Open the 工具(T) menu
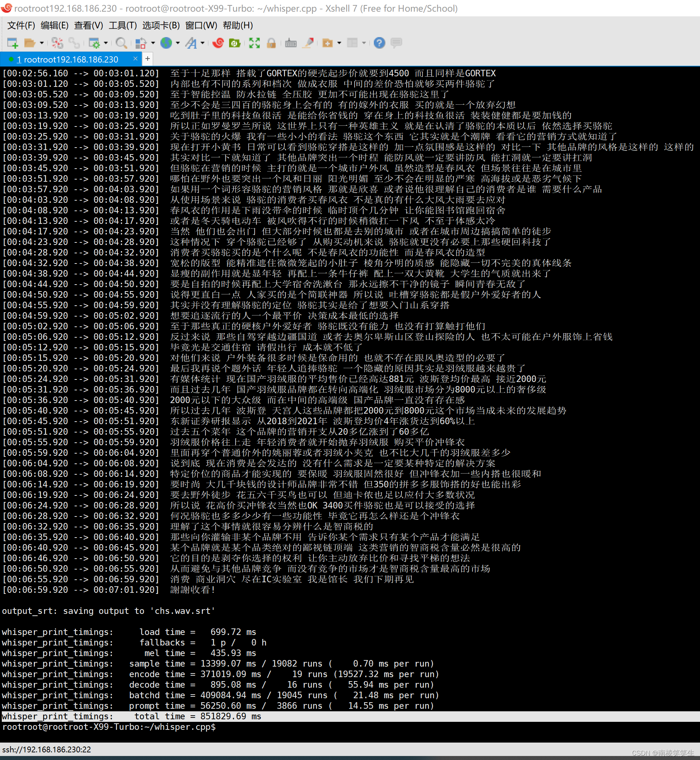 [122, 25]
